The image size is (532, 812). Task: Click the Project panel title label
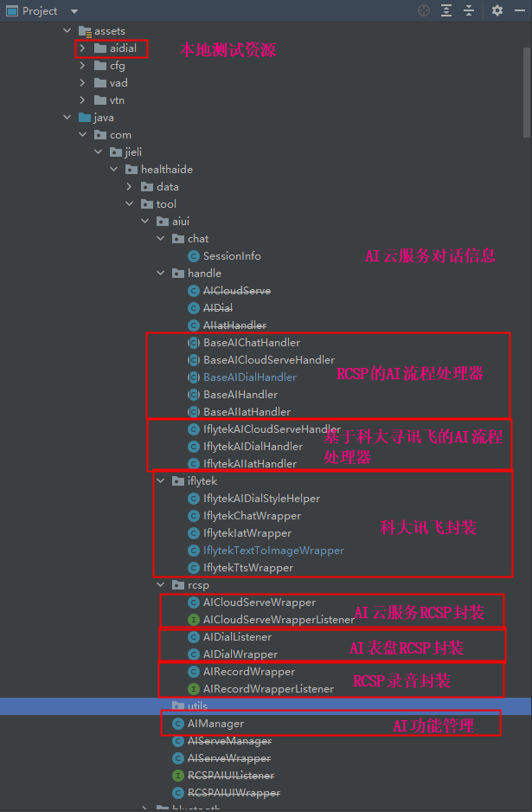tap(41, 11)
